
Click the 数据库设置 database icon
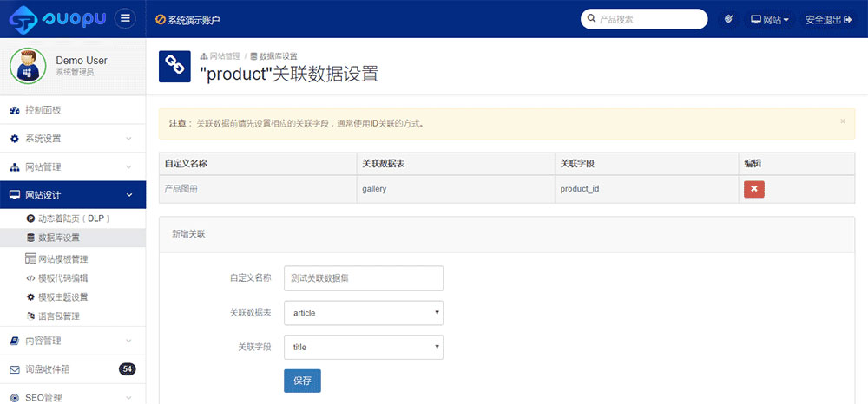coord(31,238)
